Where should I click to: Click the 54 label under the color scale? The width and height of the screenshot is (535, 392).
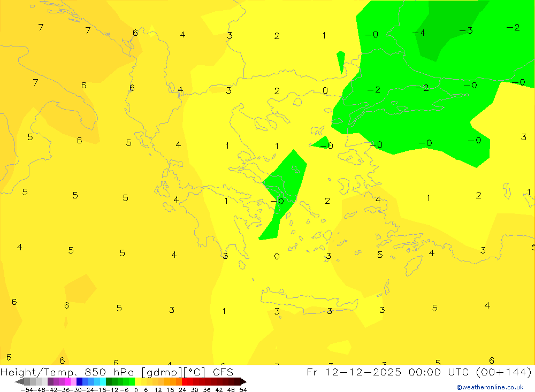[x=243, y=390]
